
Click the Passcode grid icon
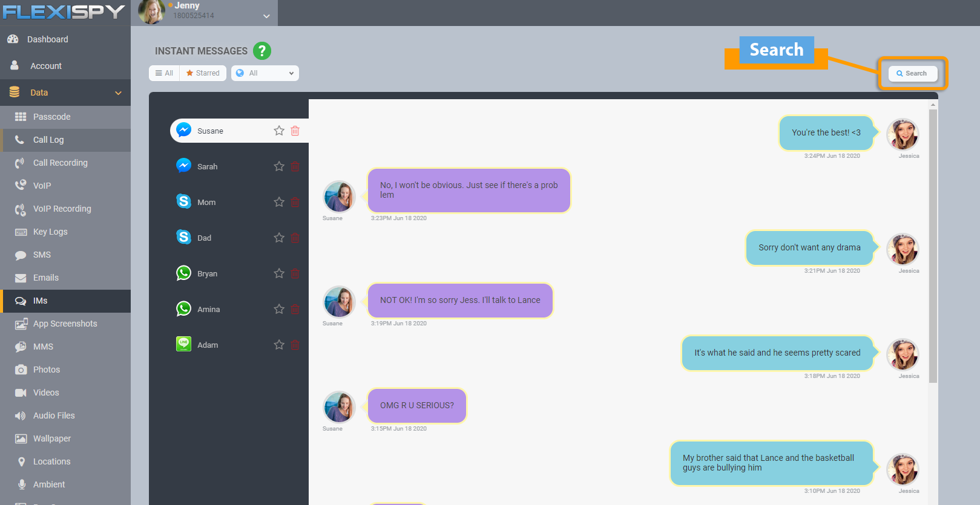click(21, 117)
